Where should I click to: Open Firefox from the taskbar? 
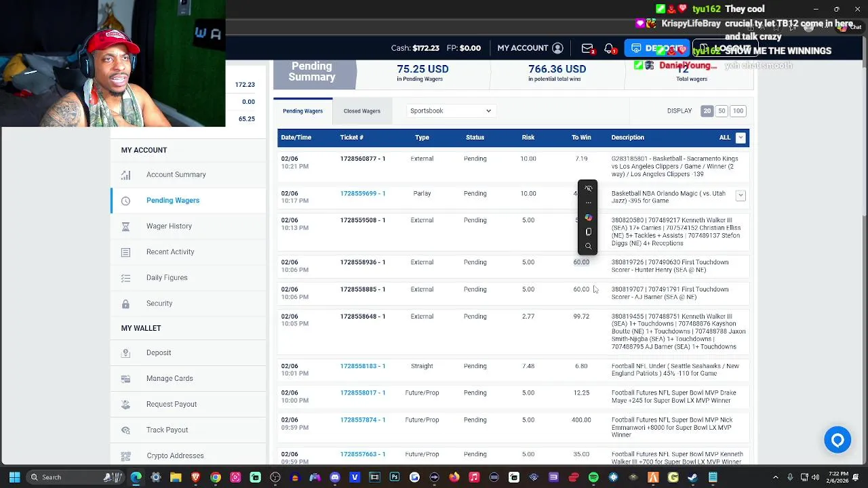click(454, 477)
